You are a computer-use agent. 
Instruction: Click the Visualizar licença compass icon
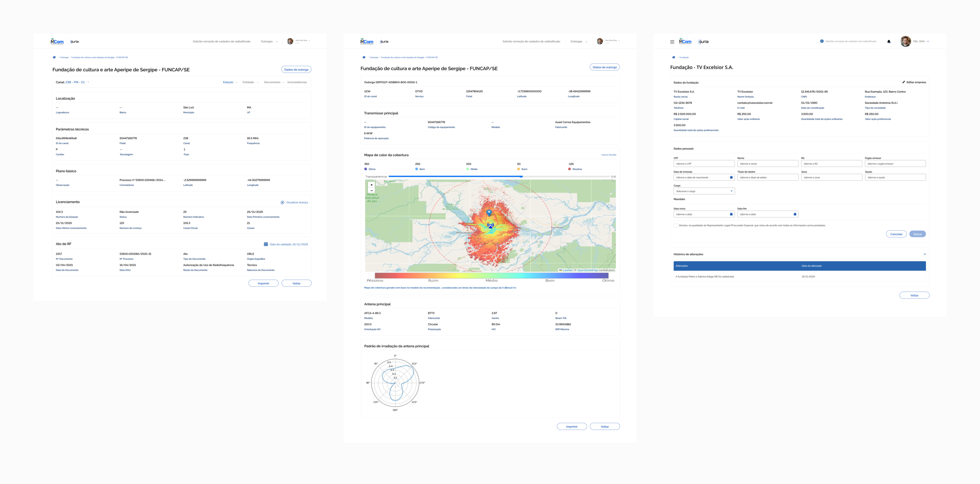click(283, 202)
